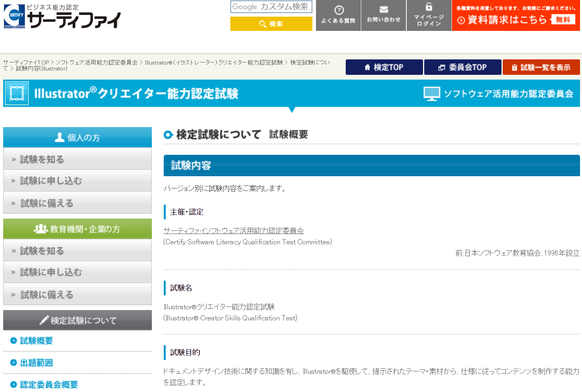Open サーティファイソフトウェア活用能力認定委員会 underlined link
The image size is (582, 392).
point(234,231)
